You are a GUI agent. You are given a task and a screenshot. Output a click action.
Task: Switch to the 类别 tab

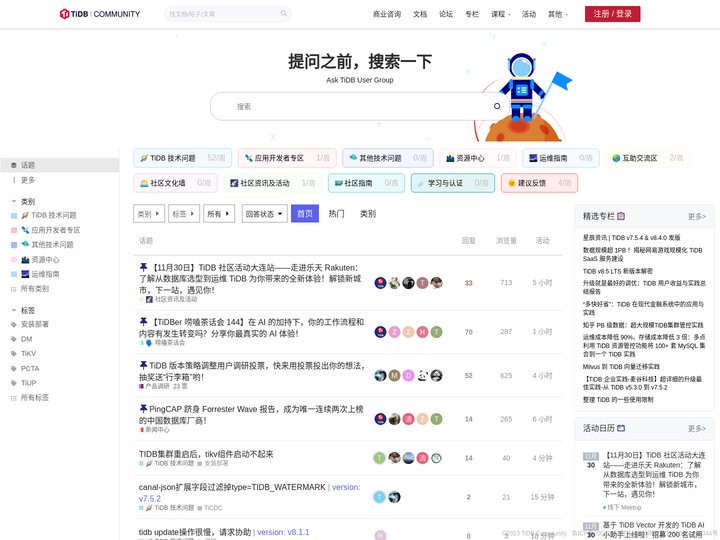point(368,214)
